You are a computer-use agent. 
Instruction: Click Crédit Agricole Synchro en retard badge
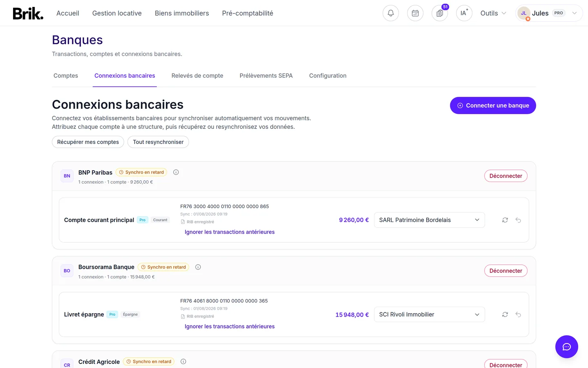click(x=149, y=361)
